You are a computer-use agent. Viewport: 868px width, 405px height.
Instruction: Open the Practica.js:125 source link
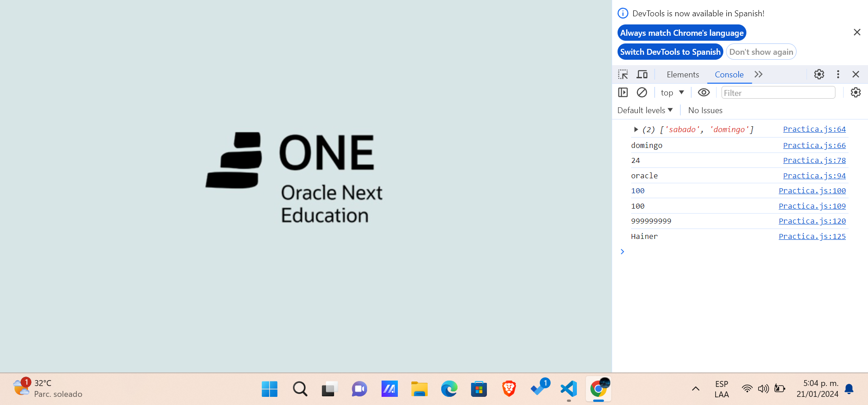pyautogui.click(x=812, y=236)
